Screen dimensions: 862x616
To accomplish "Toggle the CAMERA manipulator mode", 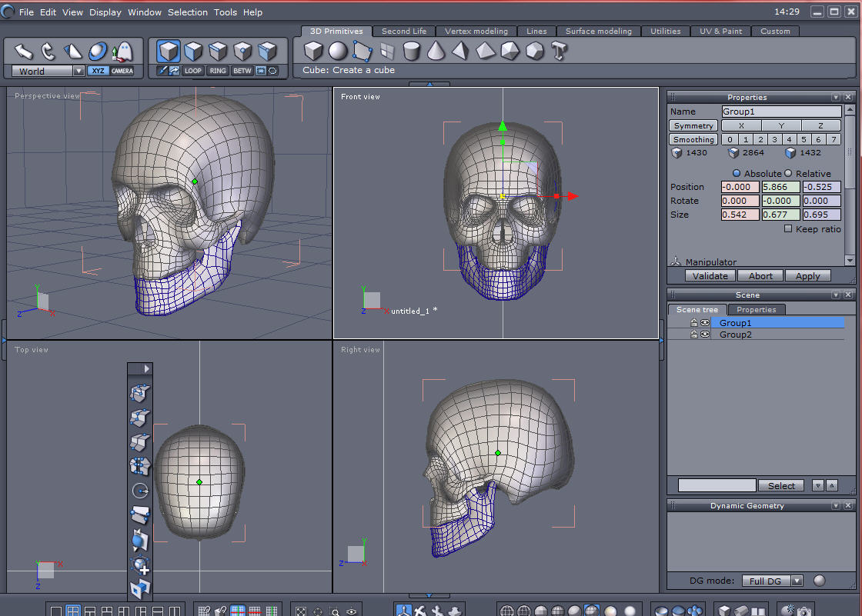I will click(x=122, y=71).
